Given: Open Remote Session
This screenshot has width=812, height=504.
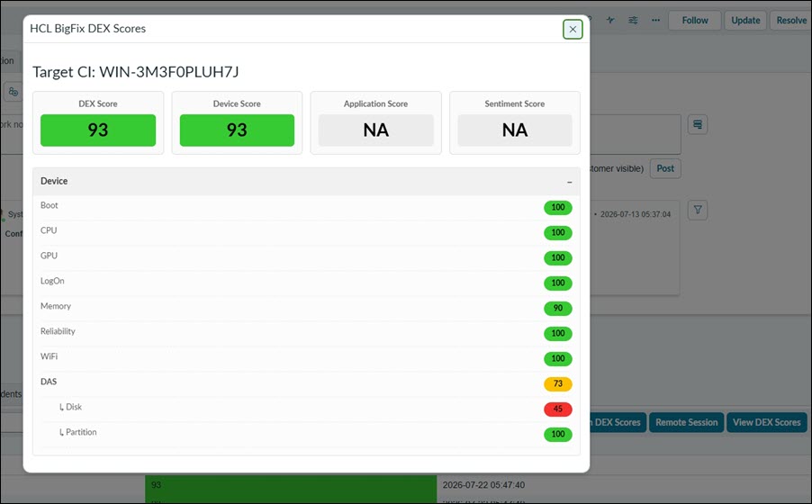Looking at the screenshot, I should coord(686,422).
